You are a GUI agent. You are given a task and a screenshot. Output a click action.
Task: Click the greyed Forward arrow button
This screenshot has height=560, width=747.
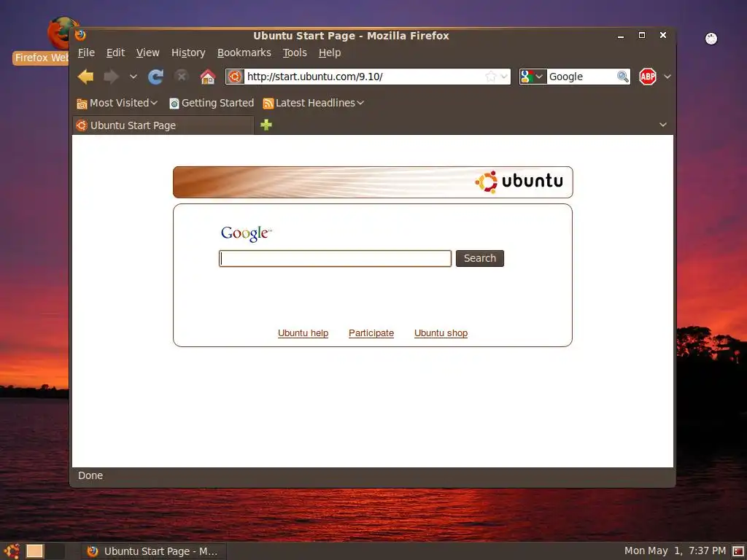pos(111,77)
